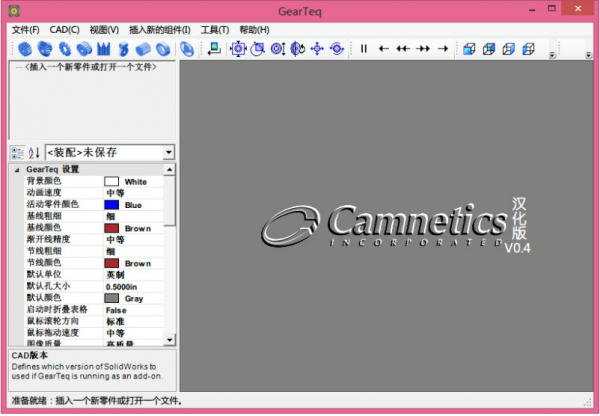This screenshot has width=600, height=416.
Task: Click the single left arrow step button
Action: pyautogui.click(x=384, y=48)
